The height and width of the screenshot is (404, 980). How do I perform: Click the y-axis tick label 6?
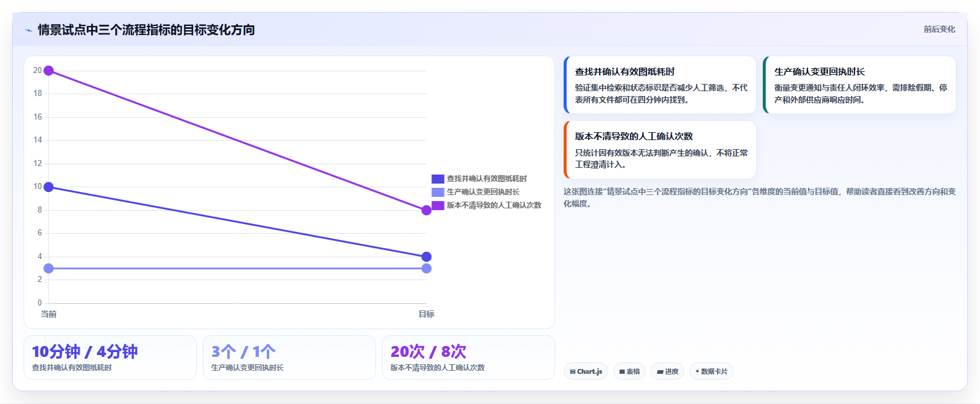click(40, 233)
